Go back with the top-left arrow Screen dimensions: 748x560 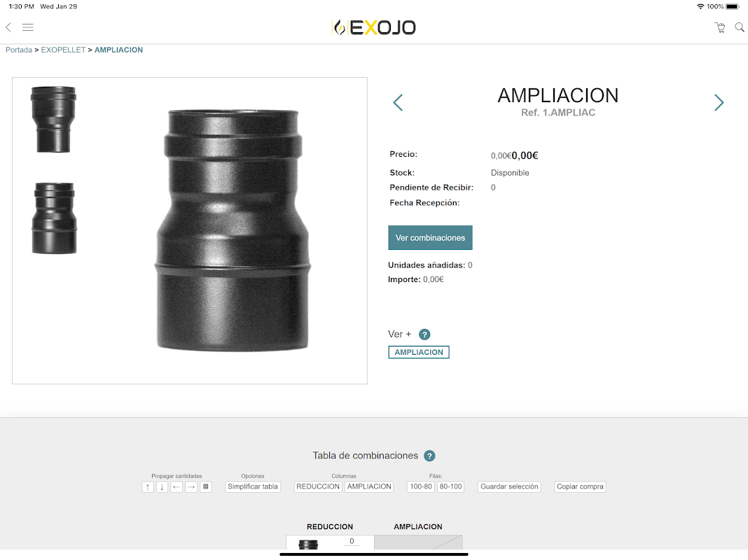click(8, 27)
